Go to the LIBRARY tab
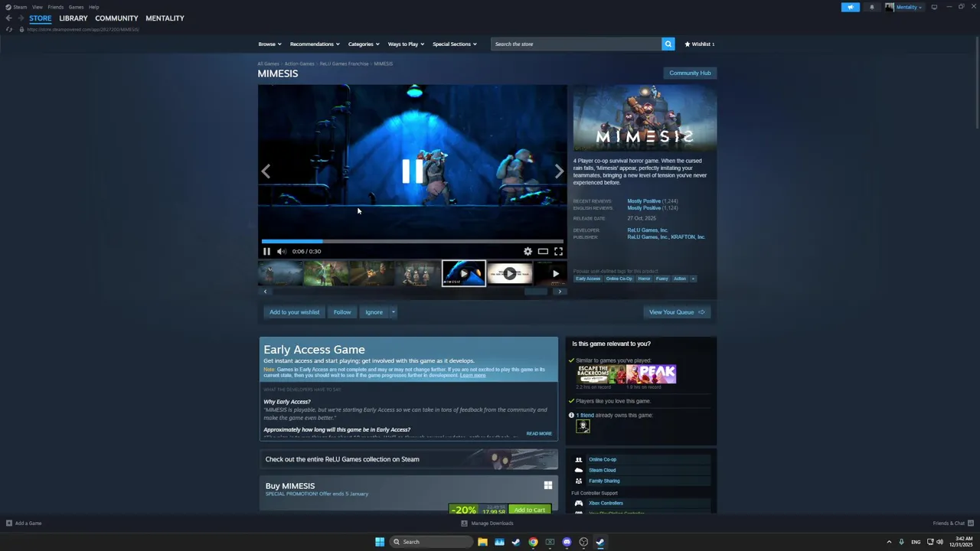 (x=73, y=18)
